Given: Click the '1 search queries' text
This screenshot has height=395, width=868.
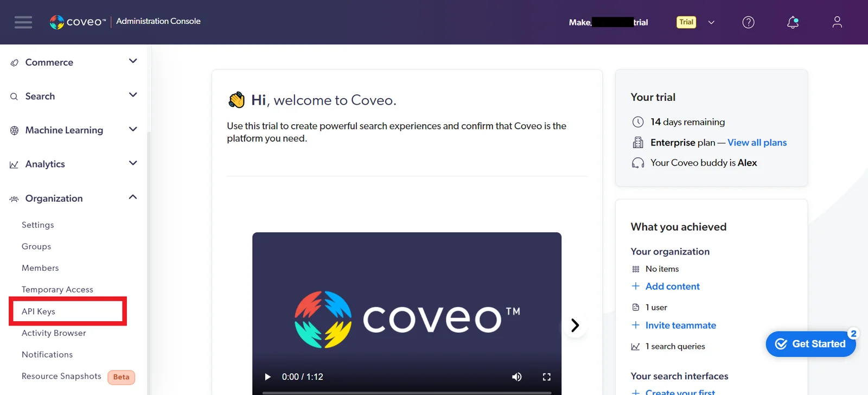Looking at the screenshot, I should coord(675,346).
